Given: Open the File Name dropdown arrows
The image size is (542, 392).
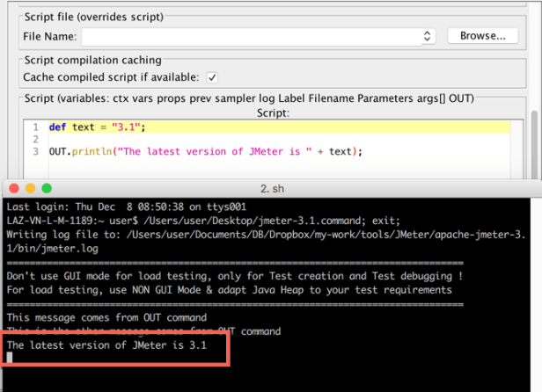Looking at the screenshot, I should (x=428, y=36).
